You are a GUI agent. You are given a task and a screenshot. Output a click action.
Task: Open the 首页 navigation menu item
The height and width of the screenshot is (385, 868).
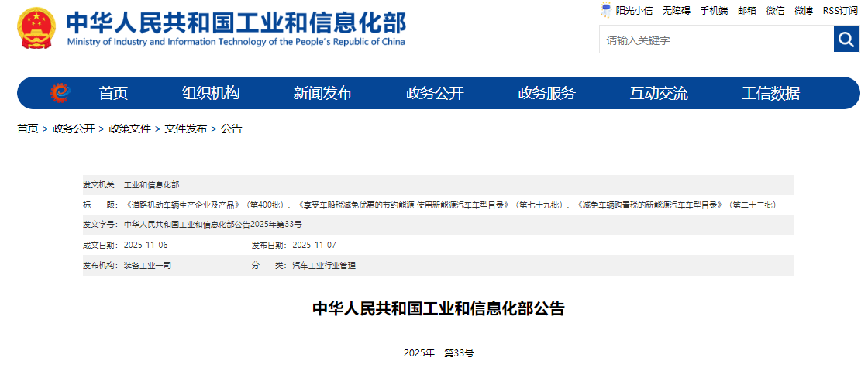pos(113,94)
